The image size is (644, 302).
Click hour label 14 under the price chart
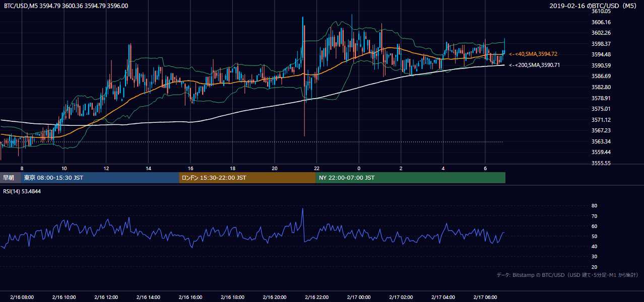[148, 168]
